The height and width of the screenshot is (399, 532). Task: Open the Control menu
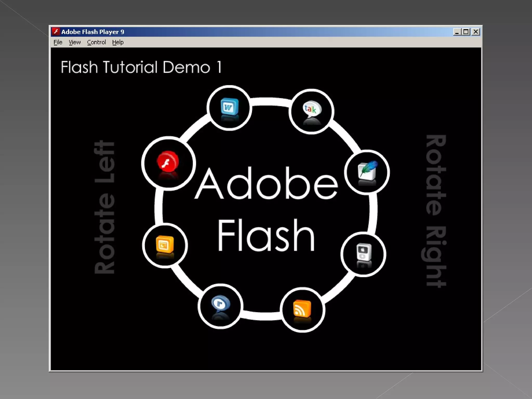coord(96,42)
